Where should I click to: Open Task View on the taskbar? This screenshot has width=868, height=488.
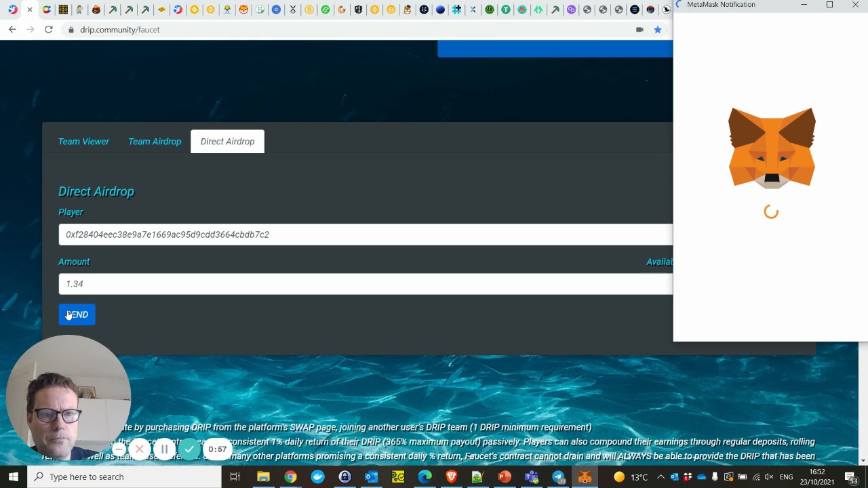(235, 476)
